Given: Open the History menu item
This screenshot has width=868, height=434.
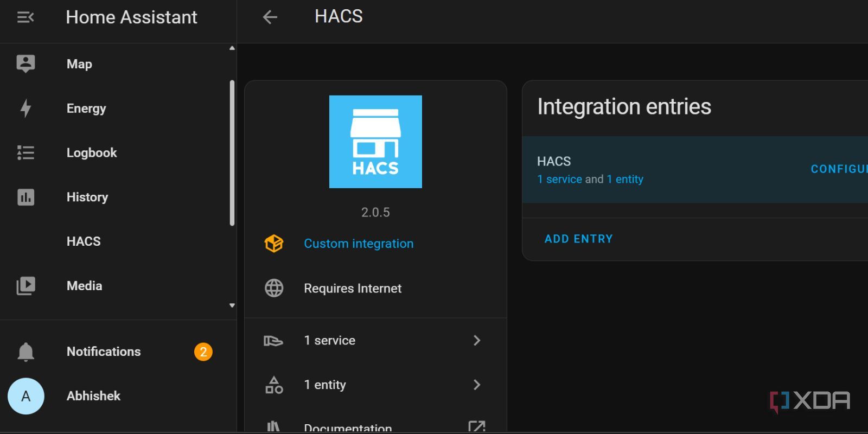Looking at the screenshot, I should 87,197.
